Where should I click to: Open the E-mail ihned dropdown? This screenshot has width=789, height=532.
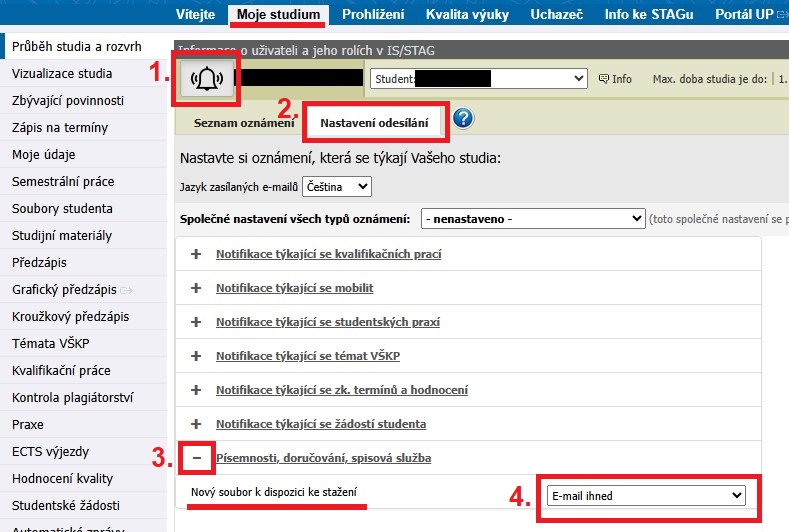646,495
